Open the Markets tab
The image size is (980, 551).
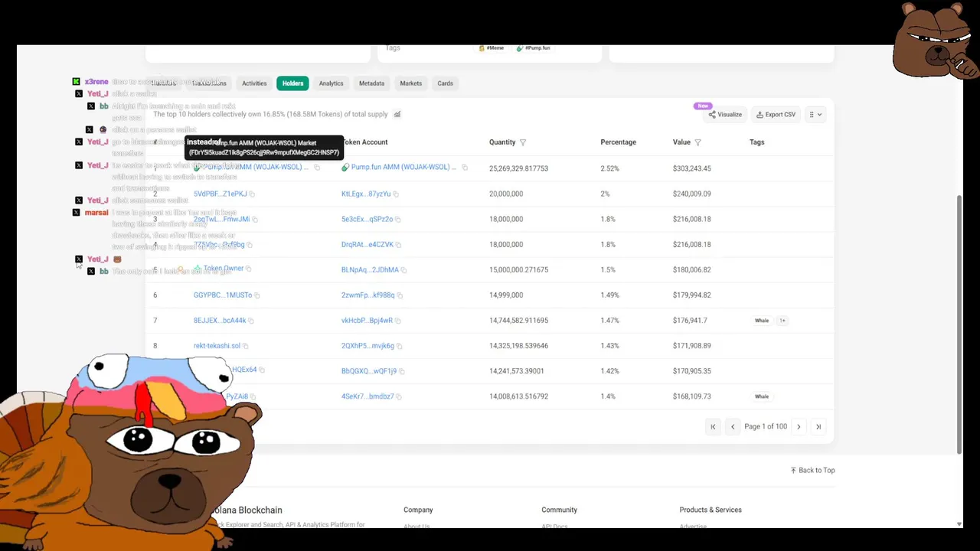(x=410, y=83)
